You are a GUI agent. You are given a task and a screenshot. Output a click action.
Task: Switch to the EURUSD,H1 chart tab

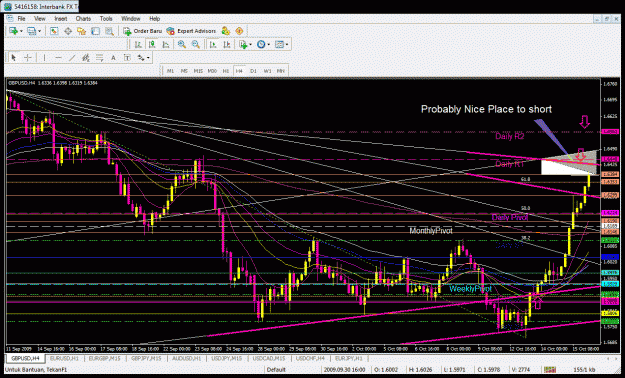coord(63,358)
